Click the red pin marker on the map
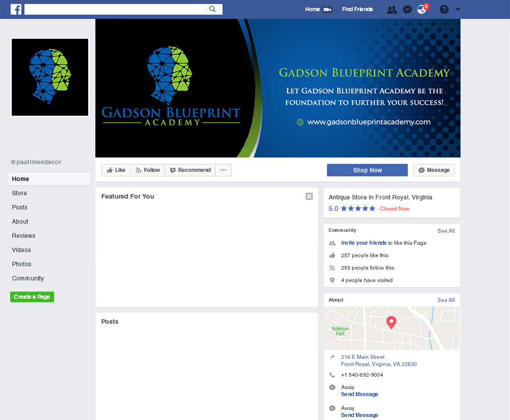Image resolution: width=510 pixels, height=420 pixels. 391,321
